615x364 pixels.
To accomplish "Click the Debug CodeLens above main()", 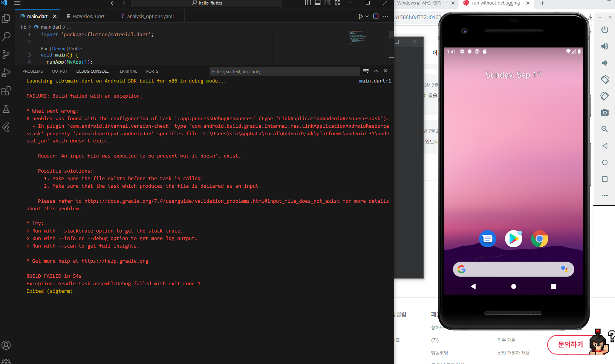I will click(59, 49).
